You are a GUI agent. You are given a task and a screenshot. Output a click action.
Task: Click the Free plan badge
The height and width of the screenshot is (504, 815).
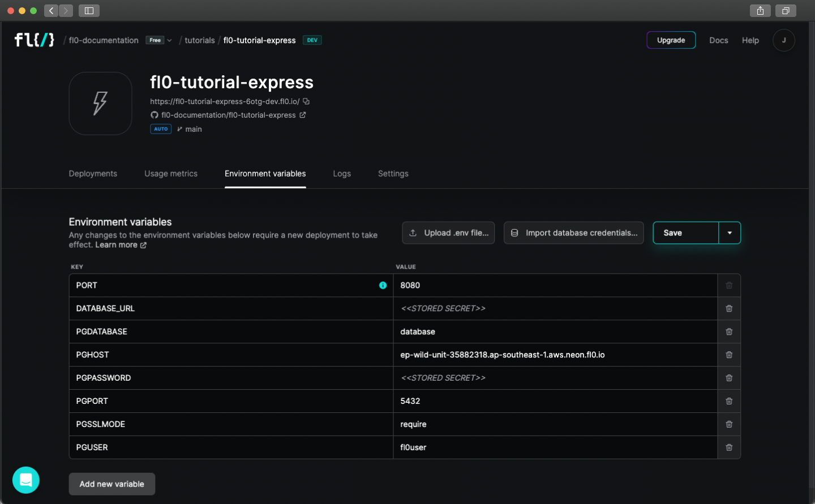155,40
